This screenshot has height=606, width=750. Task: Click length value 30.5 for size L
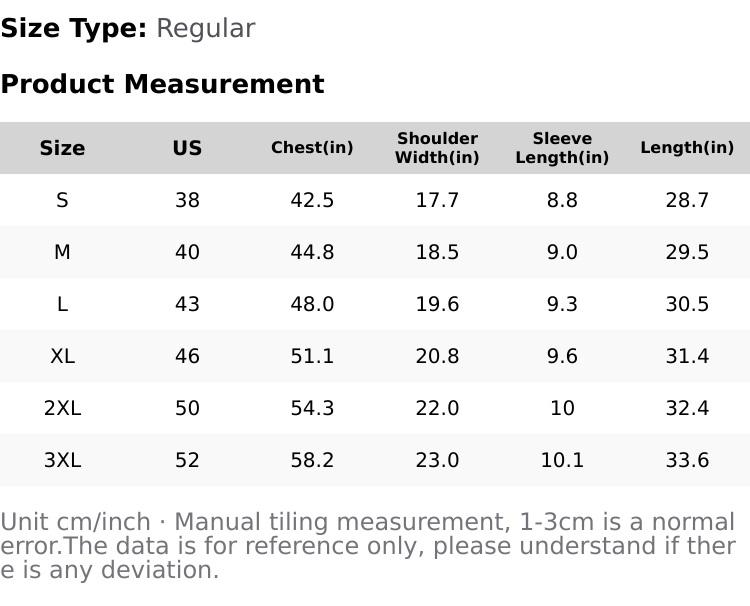coord(687,304)
